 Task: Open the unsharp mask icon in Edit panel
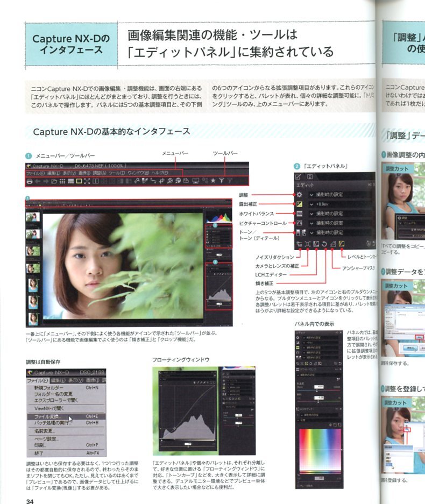coord(333,244)
